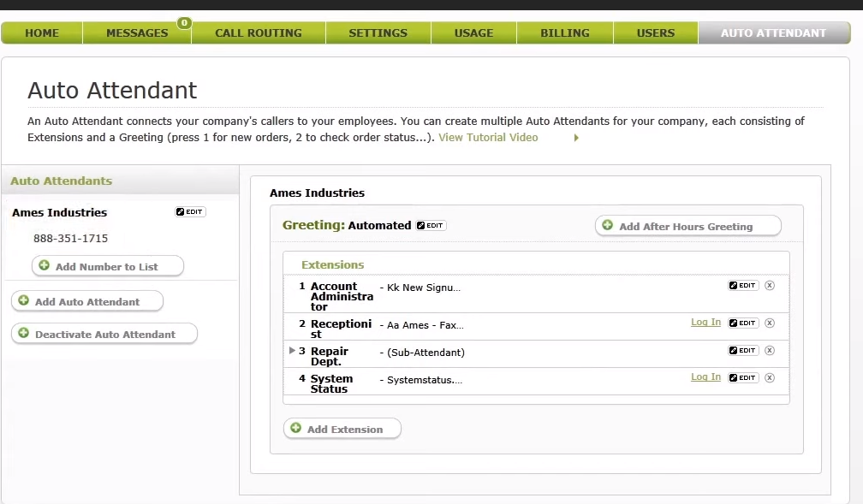863x504 pixels.
Task: Open the BILLING tab
Action: [x=565, y=33]
